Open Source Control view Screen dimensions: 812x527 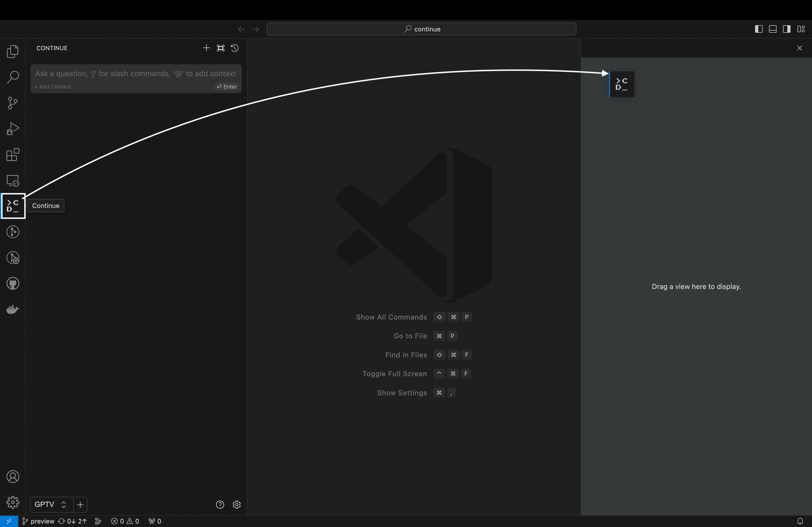(13, 103)
